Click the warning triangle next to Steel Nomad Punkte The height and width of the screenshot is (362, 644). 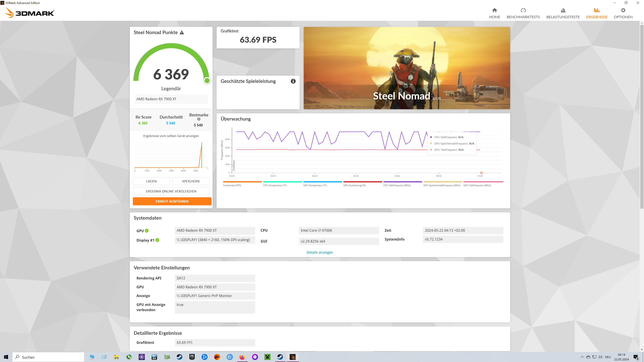(x=182, y=33)
